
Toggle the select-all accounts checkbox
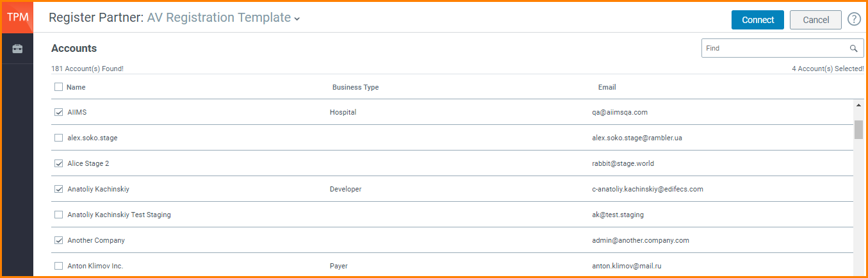pyautogui.click(x=59, y=87)
